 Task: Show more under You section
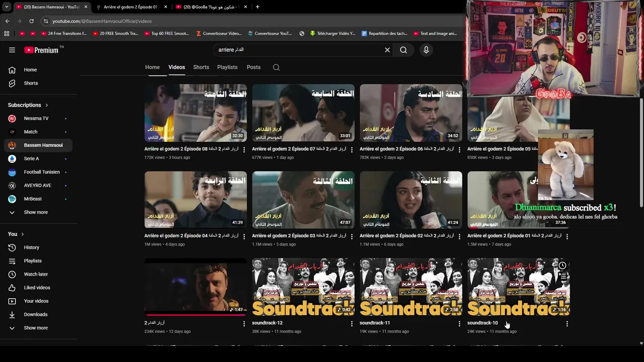tap(38, 328)
